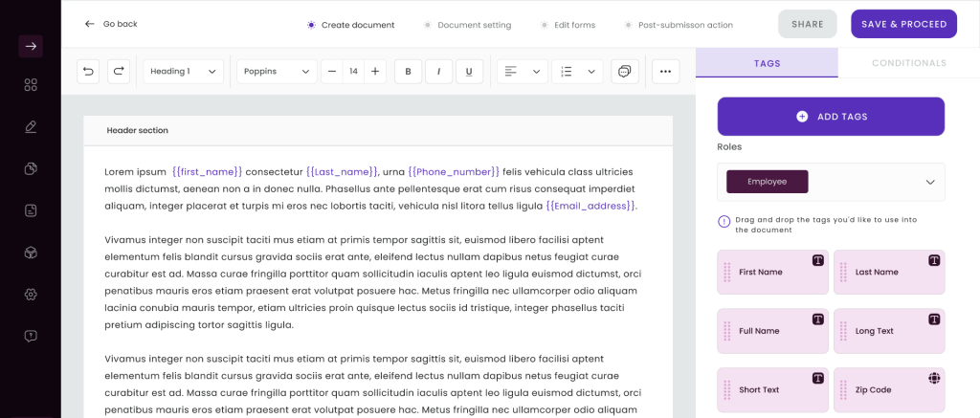Expand the Roles dropdown

point(930,183)
